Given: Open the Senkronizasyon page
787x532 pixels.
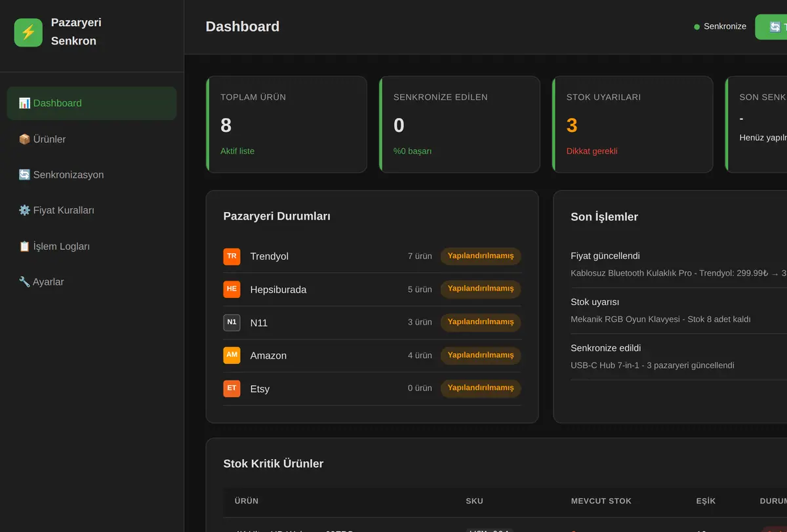Looking at the screenshot, I should pos(92,174).
